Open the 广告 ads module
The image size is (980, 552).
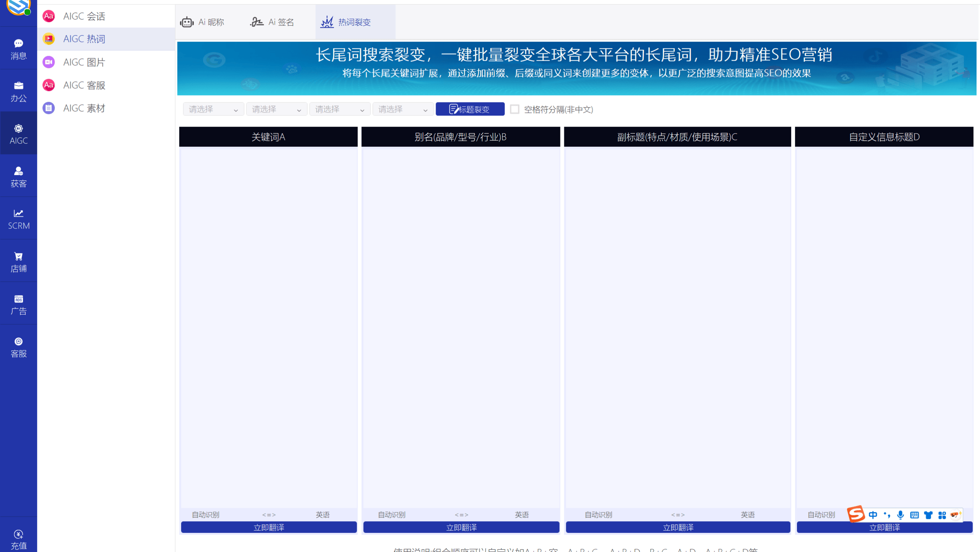[x=18, y=303]
